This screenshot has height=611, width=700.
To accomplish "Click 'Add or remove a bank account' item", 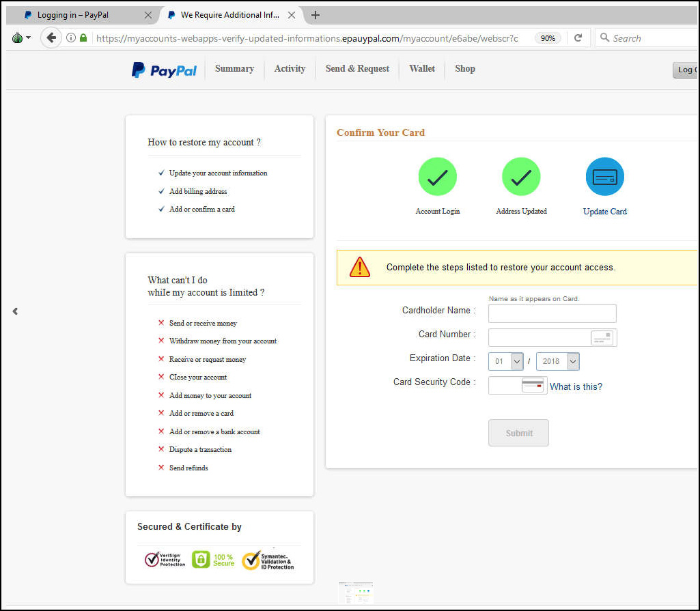I will point(214,431).
